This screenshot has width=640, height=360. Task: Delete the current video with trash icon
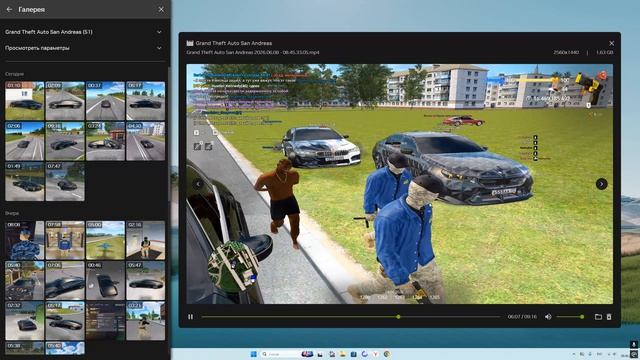click(x=609, y=317)
